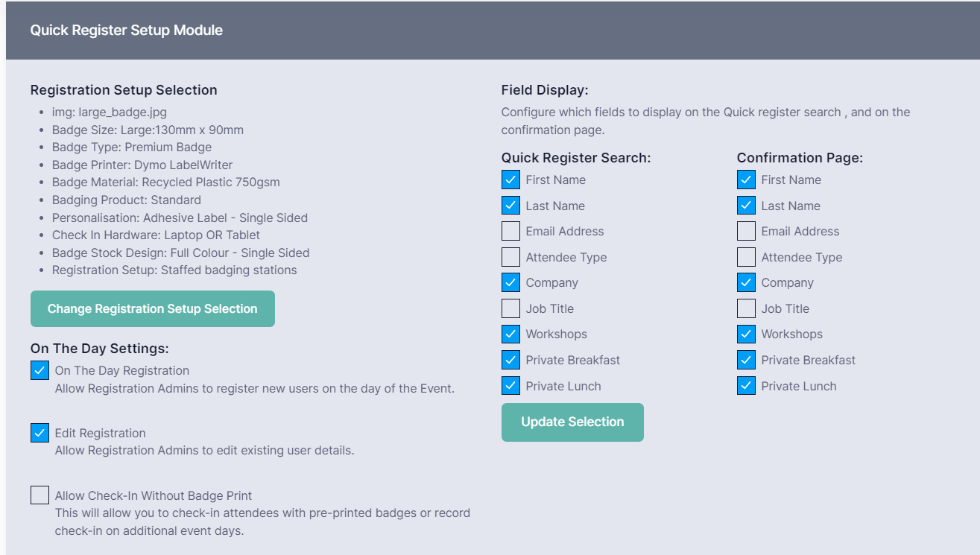
Task: Tick Job Title under Quick Register Search
Action: point(510,308)
